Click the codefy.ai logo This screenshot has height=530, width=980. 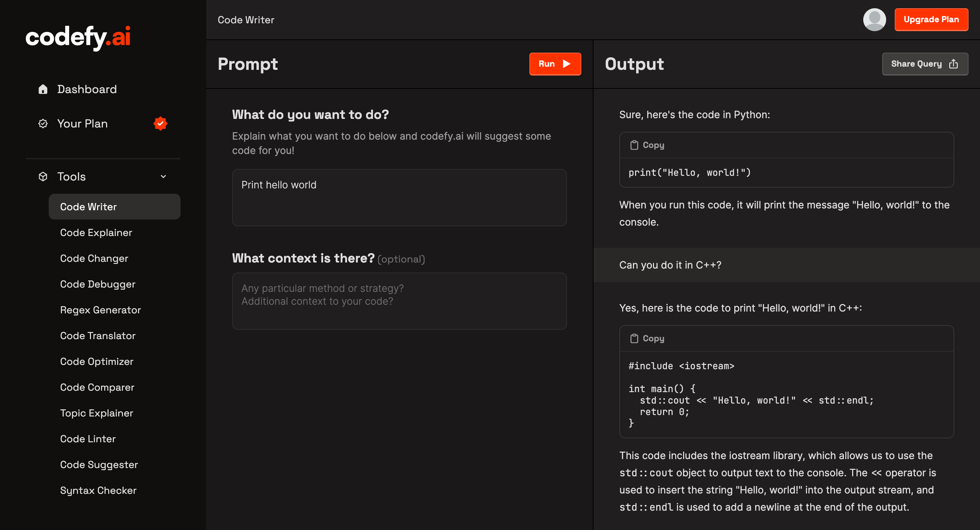(x=78, y=37)
